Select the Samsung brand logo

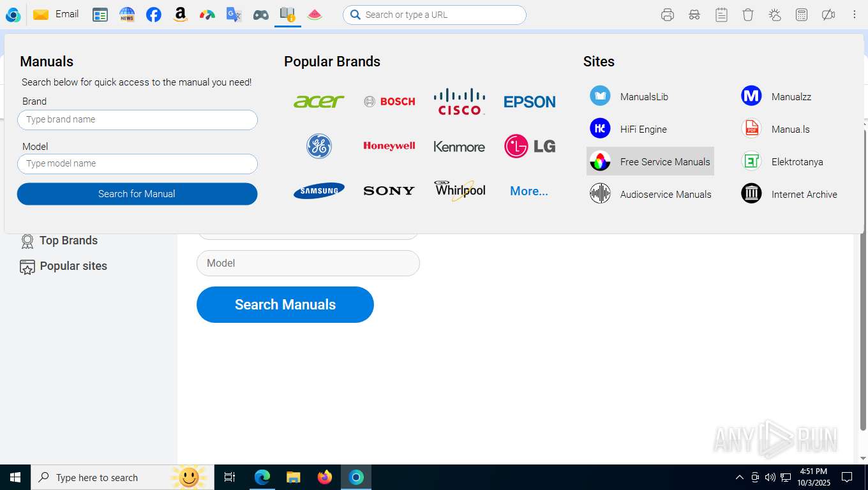(x=319, y=191)
